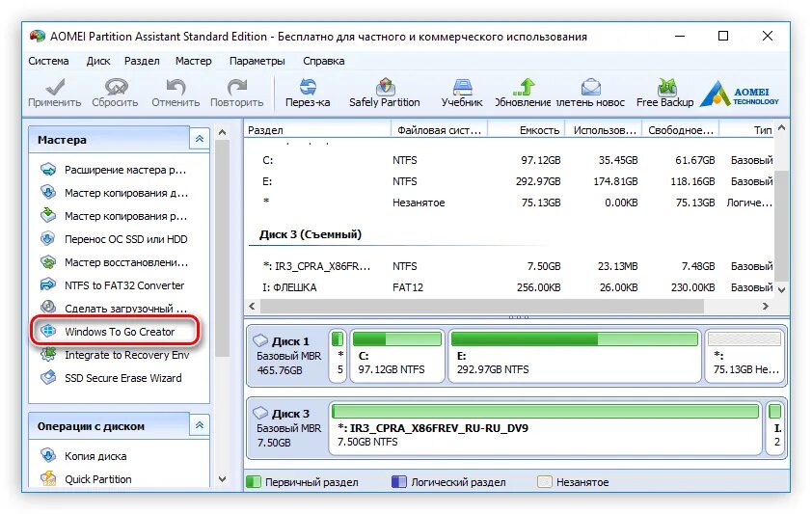Click the partition list horizontal scrollbar
Viewport: 812px width, 514px height.
click(482, 307)
